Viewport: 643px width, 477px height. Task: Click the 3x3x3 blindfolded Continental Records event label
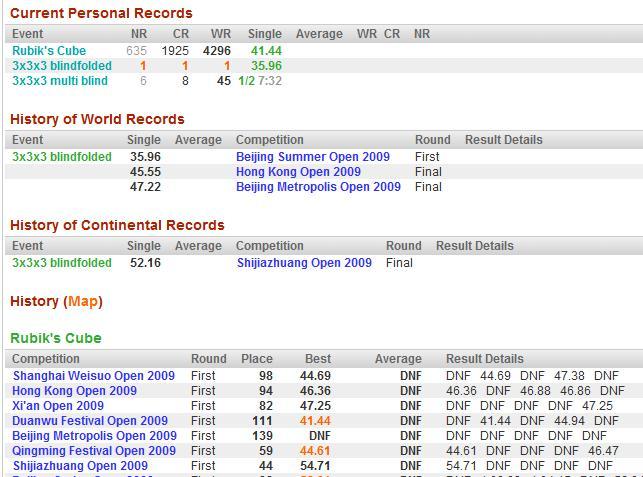point(62,262)
